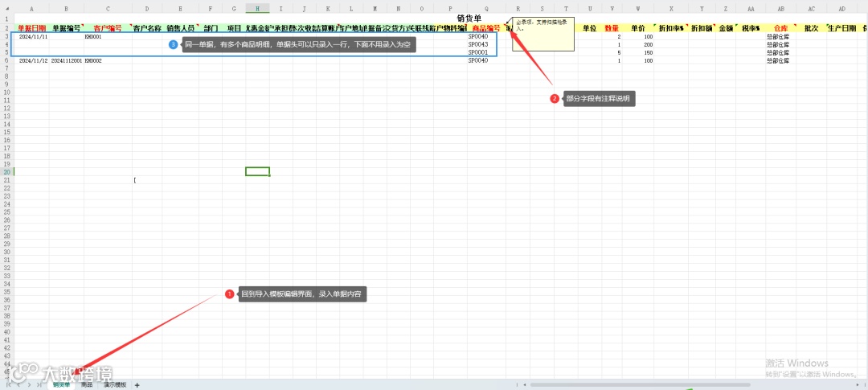Click the horizontal scrollbar thumb
Screen dimensions: 868x390
pyautogui.click(x=641, y=384)
